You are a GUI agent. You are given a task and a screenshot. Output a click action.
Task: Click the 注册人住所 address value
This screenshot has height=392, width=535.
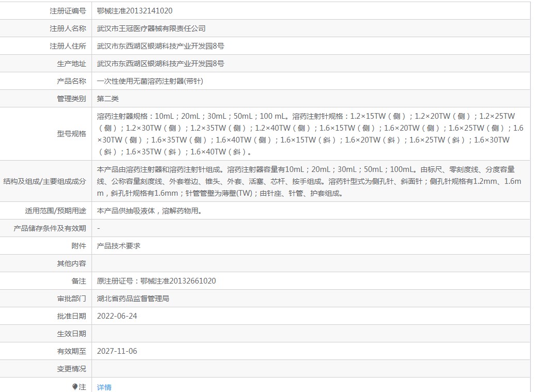pos(160,46)
